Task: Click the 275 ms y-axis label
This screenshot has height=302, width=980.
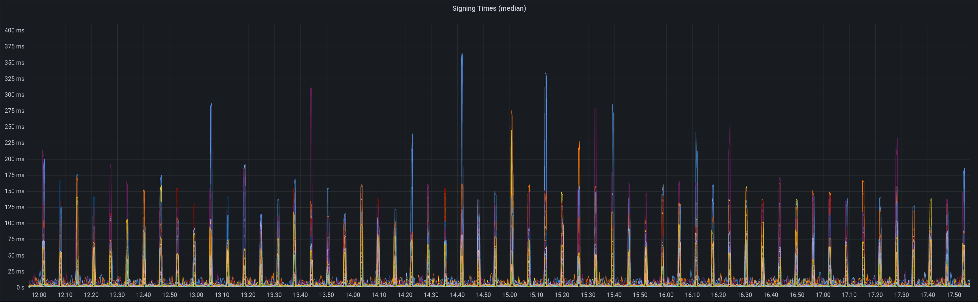Action: [15, 111]
